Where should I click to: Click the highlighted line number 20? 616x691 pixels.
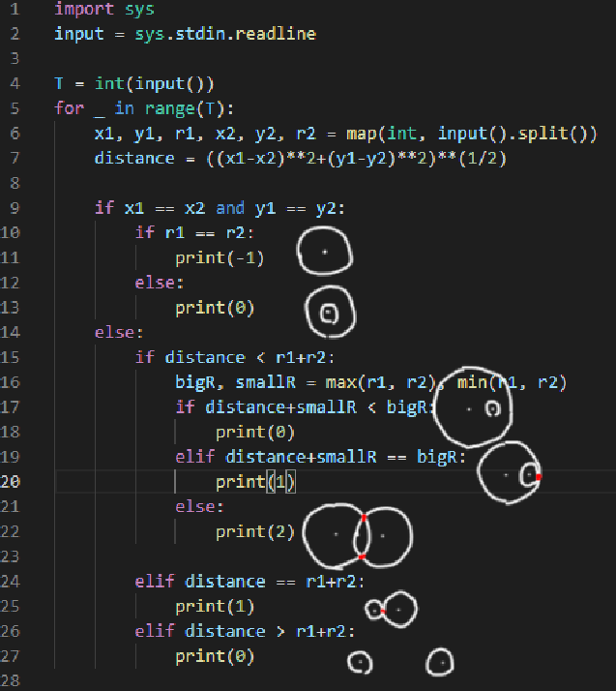coord(10,482)
